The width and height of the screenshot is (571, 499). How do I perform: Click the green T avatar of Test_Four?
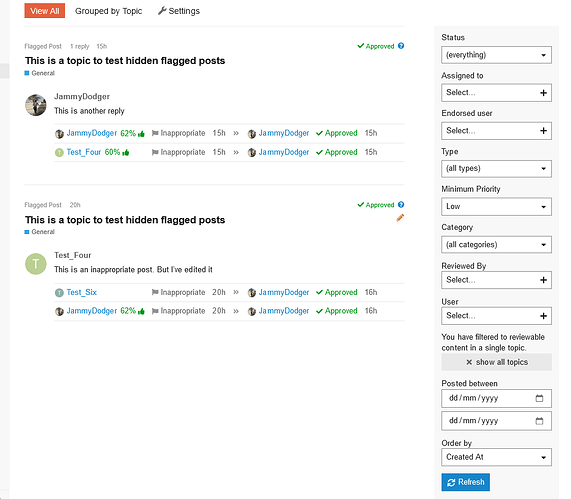click(36, 264)
